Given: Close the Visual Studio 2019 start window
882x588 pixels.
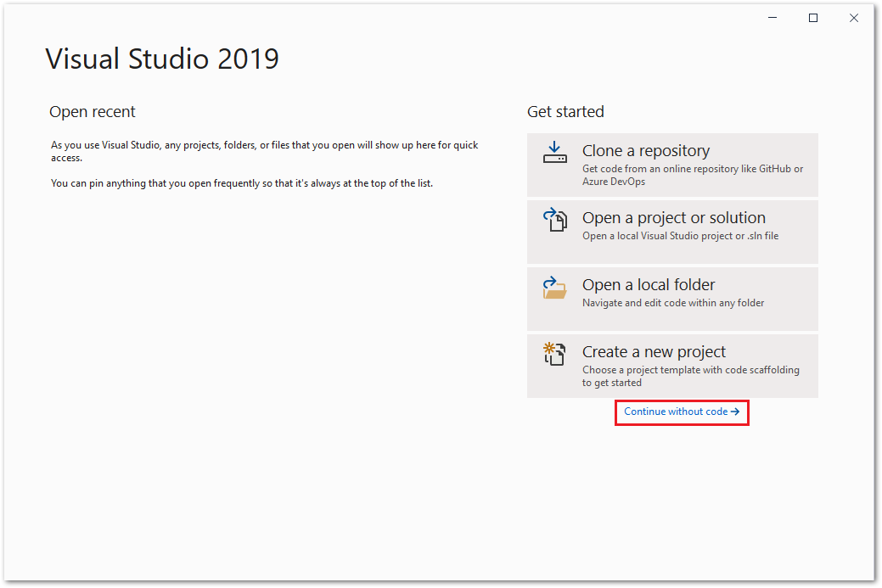Looking at the screenshot, I should (x=853, y=18).
